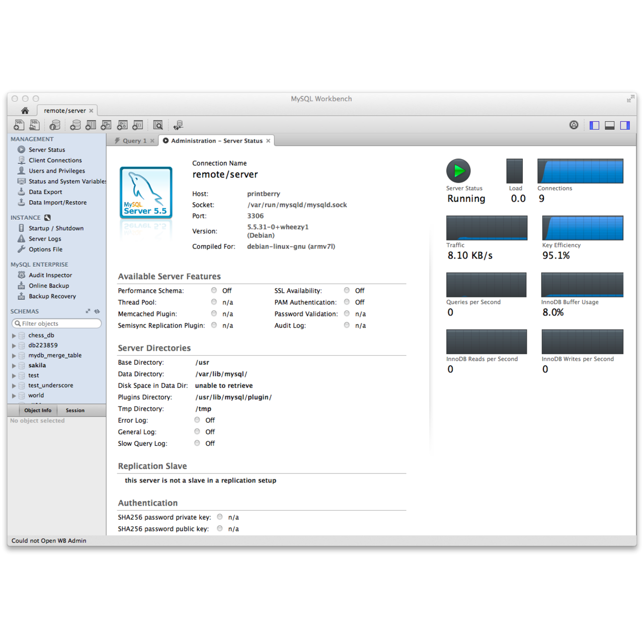Open the Session tab in sidebar
Viewport: 644px width, 644px height.
tap(74, 410)
